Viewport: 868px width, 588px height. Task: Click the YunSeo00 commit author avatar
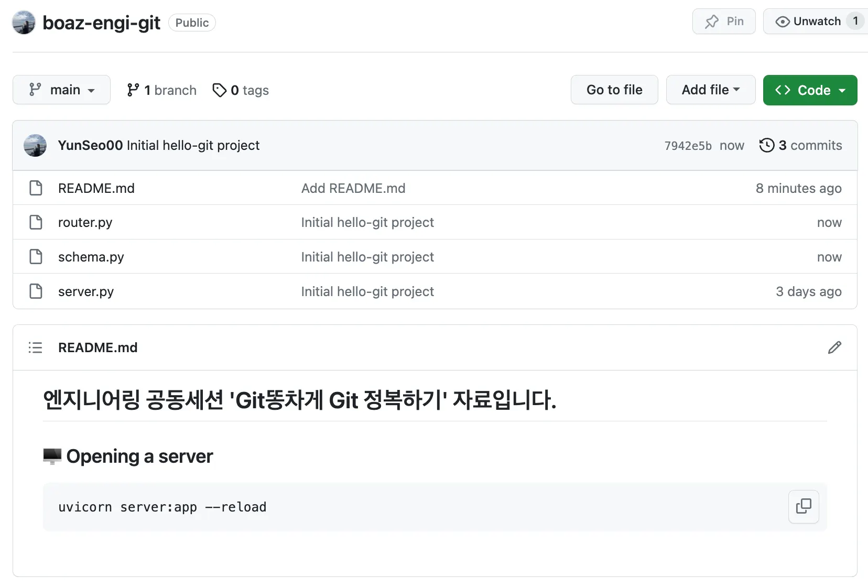point(35,145)
